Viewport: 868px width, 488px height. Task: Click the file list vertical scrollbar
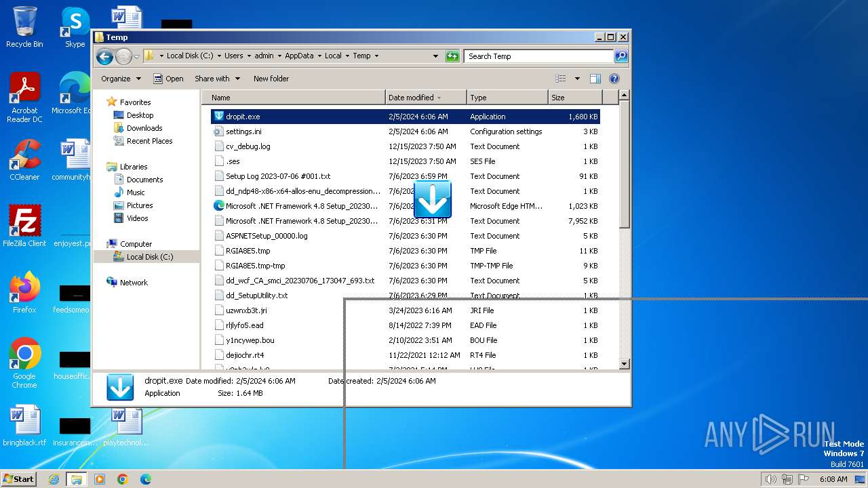[x=625, y=230]
